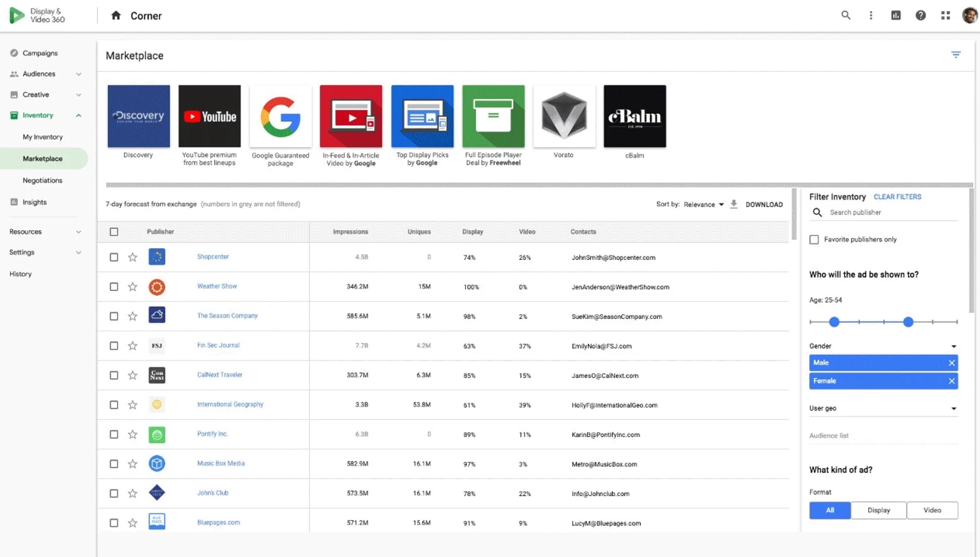Open the Shopcenter publisher link
Image resolution: width=980 pixels, height=557 pixels.
click(x=213, y=256)
